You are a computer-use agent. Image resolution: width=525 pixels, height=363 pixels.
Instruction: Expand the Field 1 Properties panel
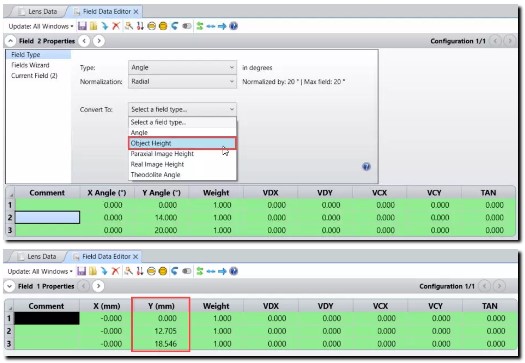point(9,286)
